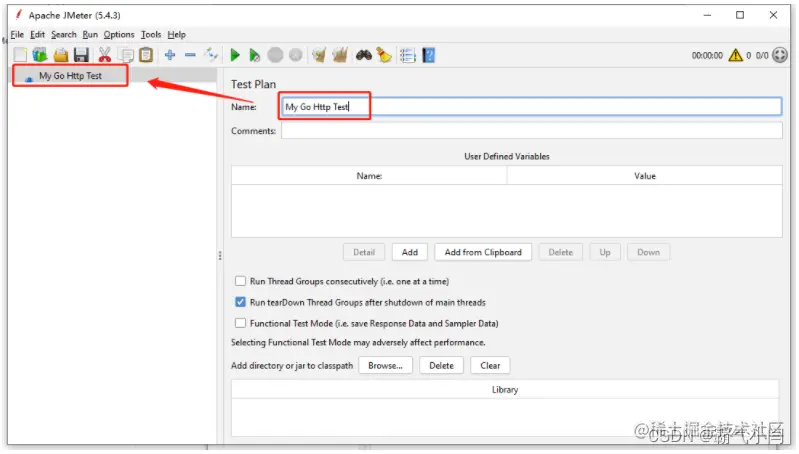Expand all nodes with plus icon

170,55
